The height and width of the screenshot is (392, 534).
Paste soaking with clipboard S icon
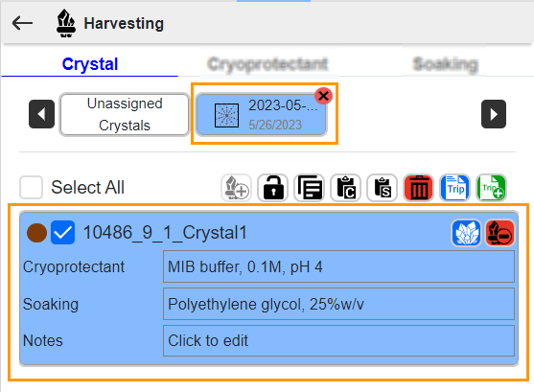pyautogui.click(x=383, y=188)
